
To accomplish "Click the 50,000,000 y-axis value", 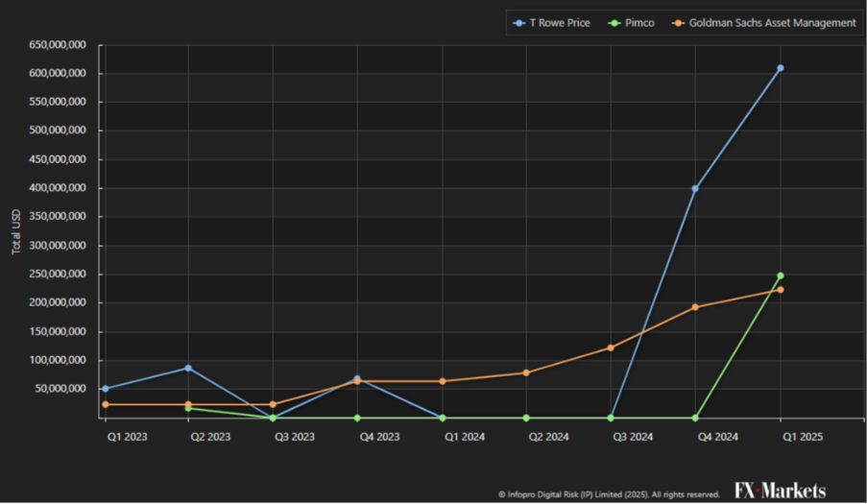I will (60, 389).
